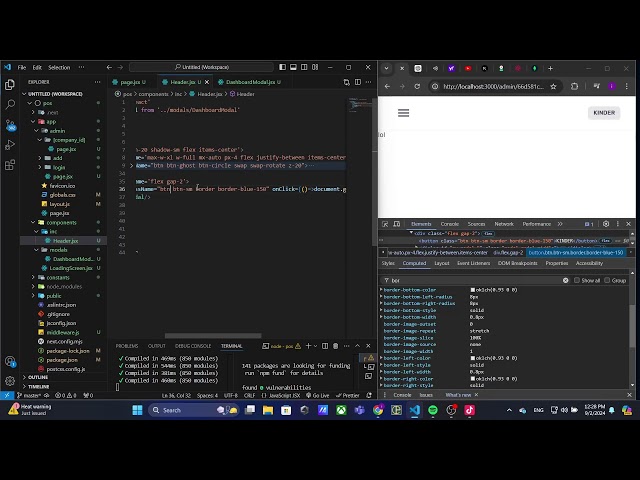The image size is (640, 480).
Task: Collapse the components folder in Explorer
Action: 33,222
